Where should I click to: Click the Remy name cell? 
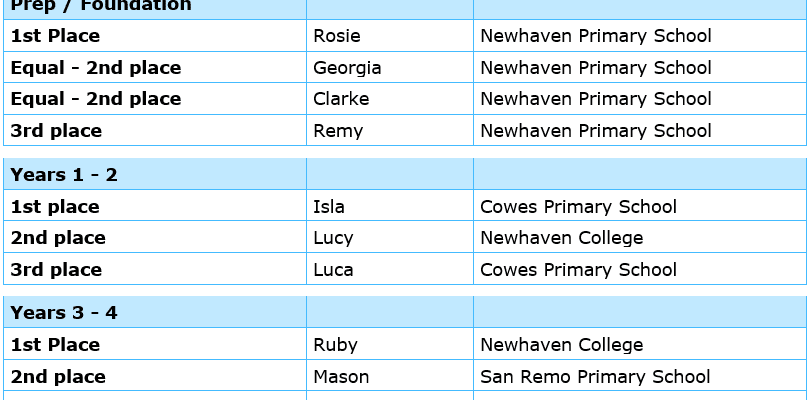coord(338,131)
